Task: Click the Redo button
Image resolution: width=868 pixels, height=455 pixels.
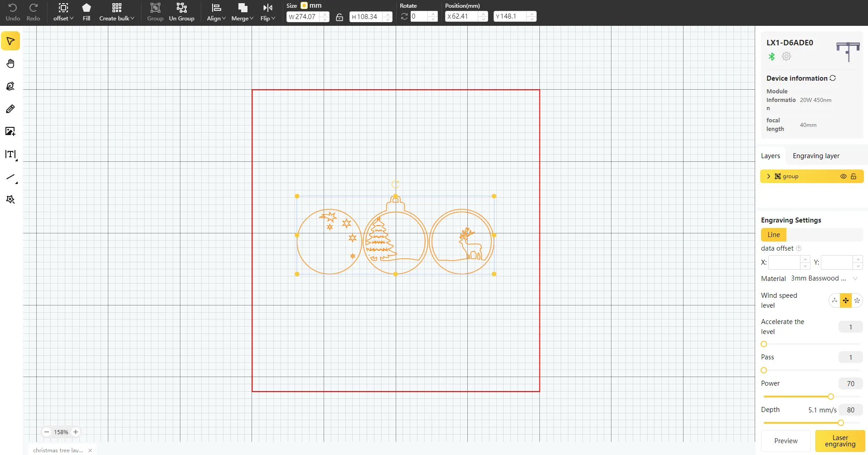Action: pyautogui.click(x=33, y=12)
